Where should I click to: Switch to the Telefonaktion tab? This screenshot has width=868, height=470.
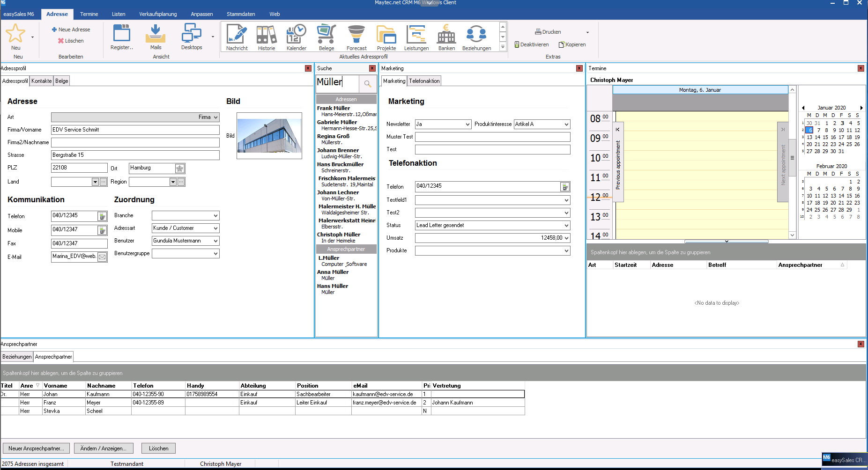(424, 81)
